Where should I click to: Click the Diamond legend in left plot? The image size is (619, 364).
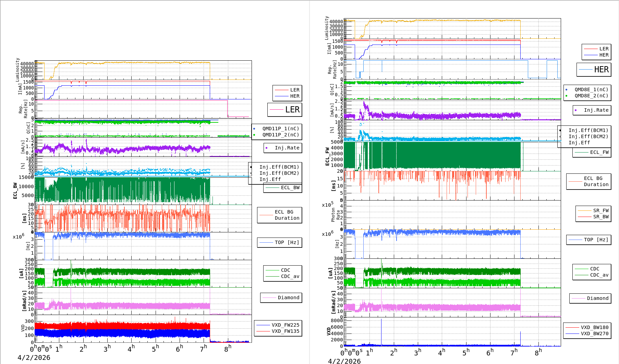pos(288,298)
